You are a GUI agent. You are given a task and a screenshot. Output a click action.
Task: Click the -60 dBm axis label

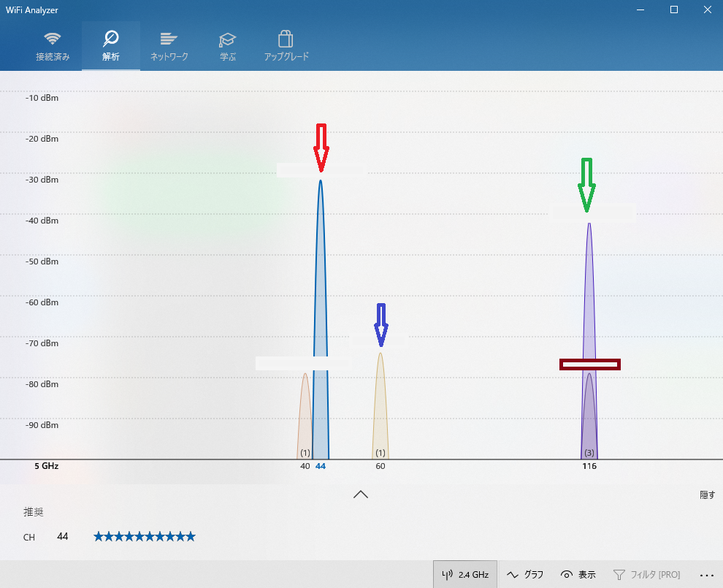point(42,302)
